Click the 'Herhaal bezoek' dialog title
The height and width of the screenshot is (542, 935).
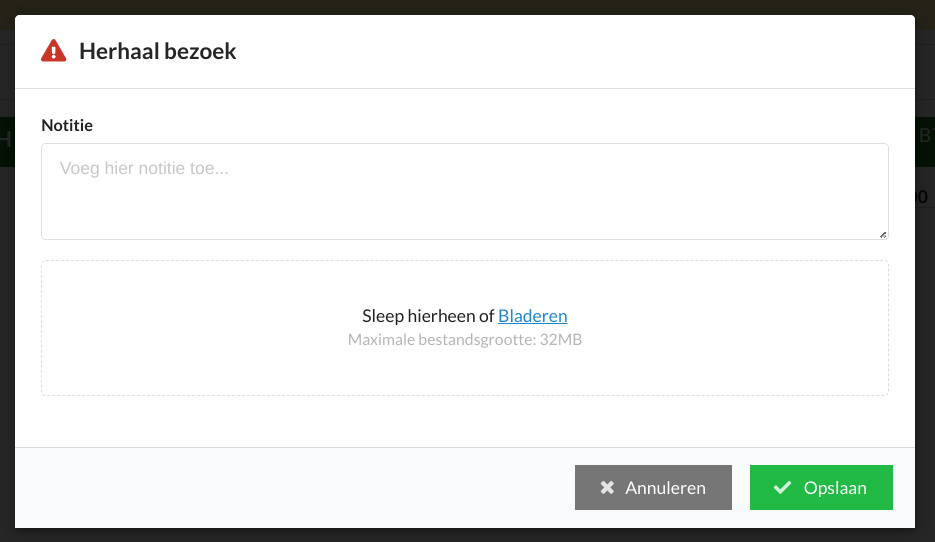157,51
